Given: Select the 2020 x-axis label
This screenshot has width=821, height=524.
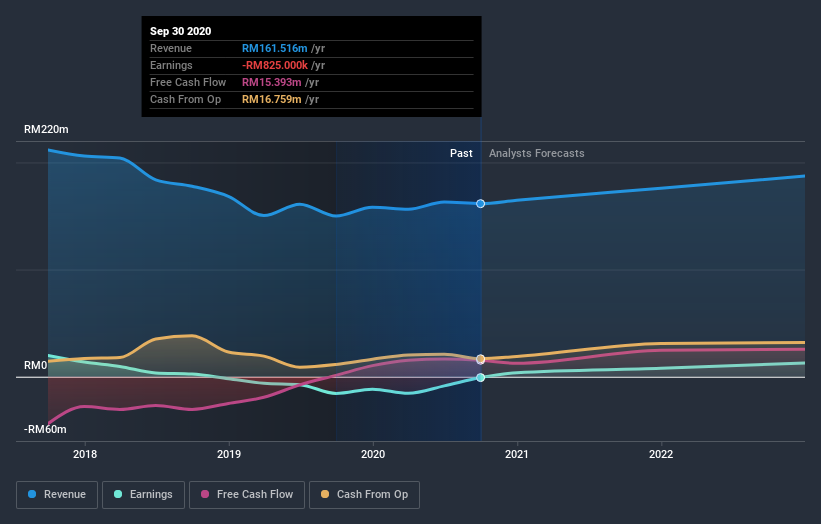Looking at the screenshot, I should coord(373,454).
